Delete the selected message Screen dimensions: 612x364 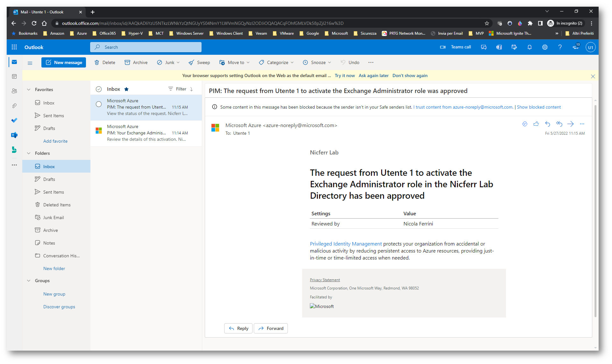click(105, 62)
